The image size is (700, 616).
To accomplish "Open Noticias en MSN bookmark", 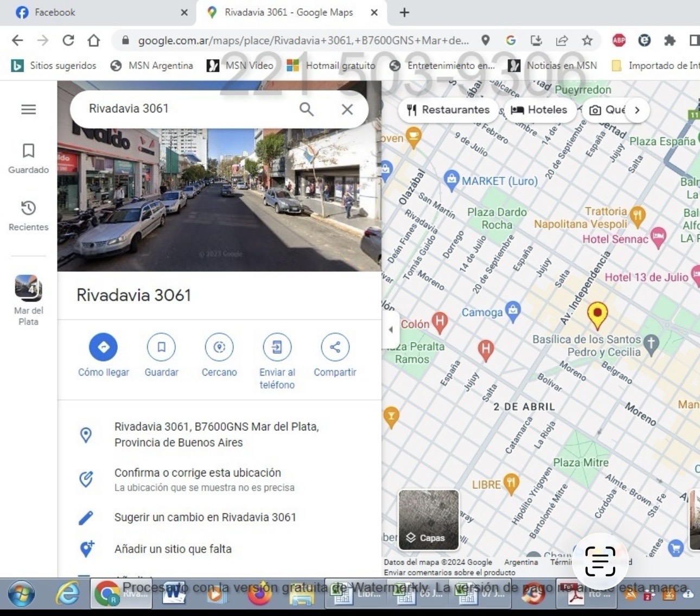I will tap(552, 66).
